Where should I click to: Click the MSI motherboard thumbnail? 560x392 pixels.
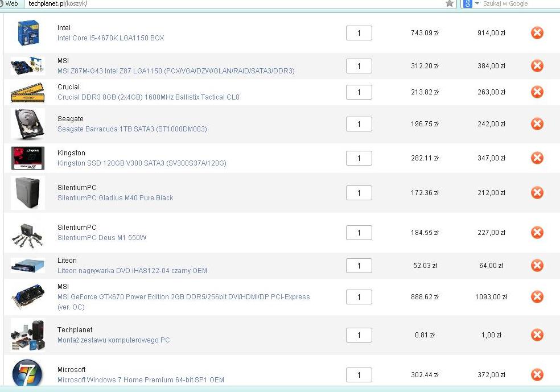coord(28,65)
